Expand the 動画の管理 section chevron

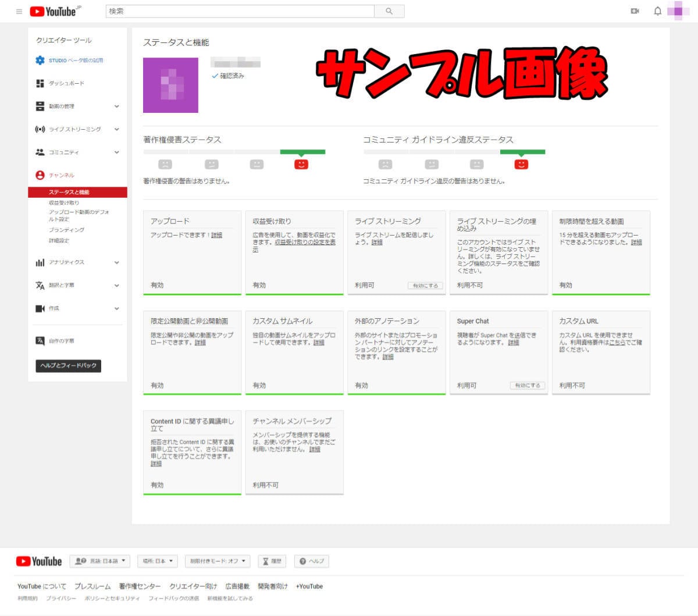click(x=116, y=106)
